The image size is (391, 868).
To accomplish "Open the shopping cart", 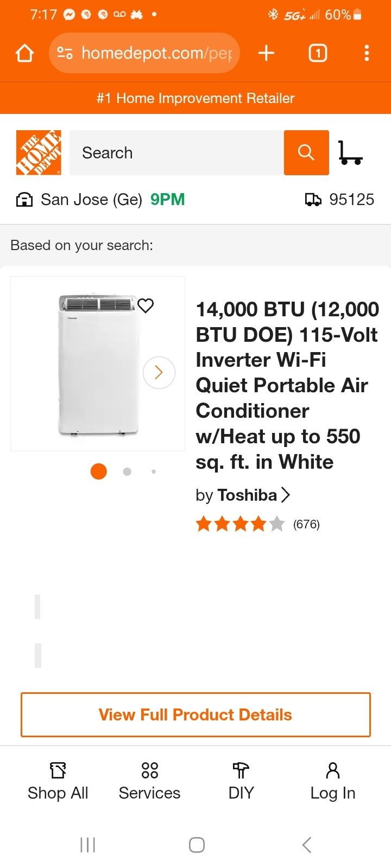I will pos(350,152).
